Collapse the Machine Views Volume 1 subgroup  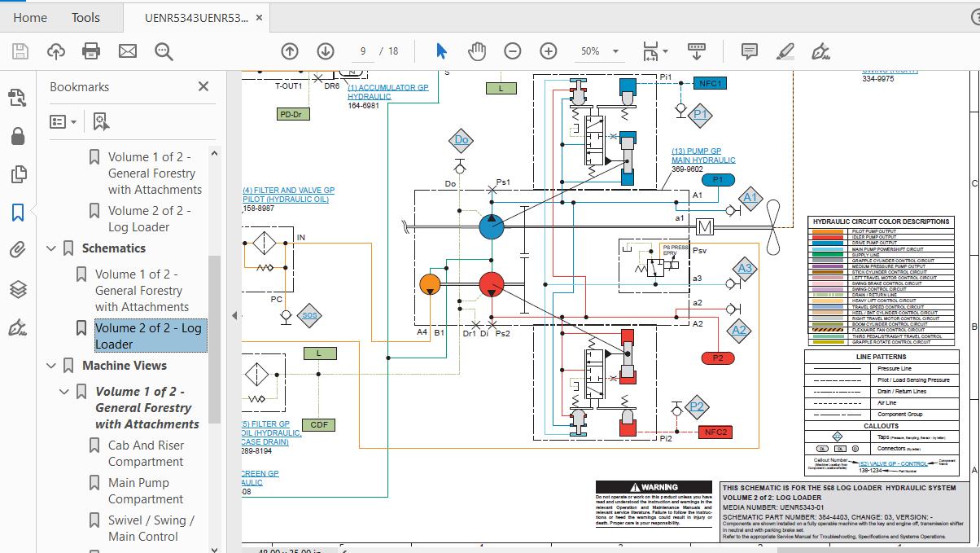tap(65, 392)
